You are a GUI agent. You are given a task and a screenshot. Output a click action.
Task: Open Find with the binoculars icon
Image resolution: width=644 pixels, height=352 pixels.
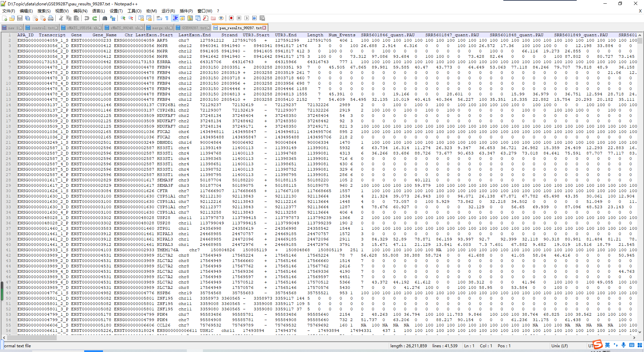pyautogui.click(x=105, y=18)
